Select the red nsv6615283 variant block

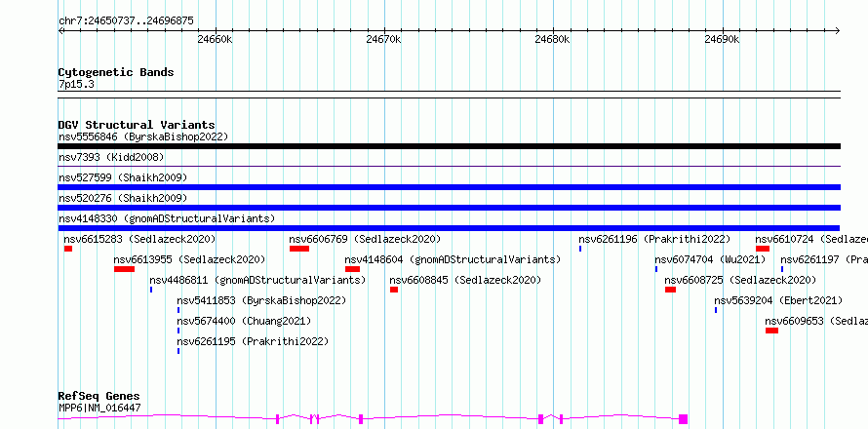68,249
